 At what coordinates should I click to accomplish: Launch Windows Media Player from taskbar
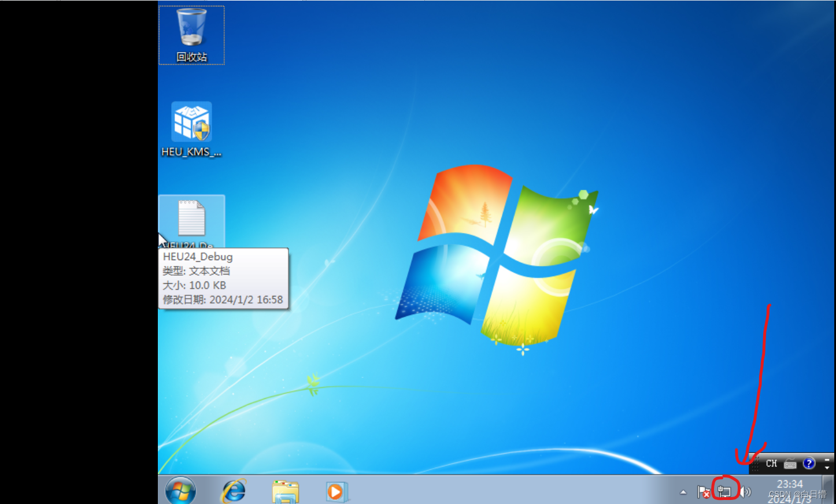coord(336,492)
